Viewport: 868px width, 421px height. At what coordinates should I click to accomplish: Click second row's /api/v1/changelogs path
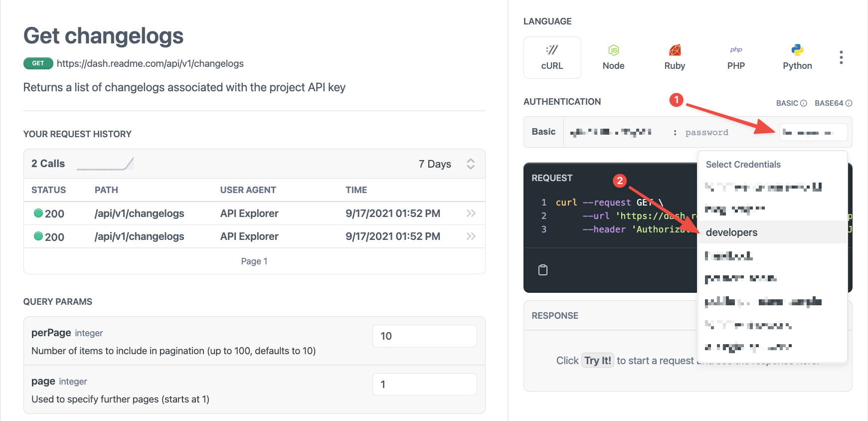(x=139, y=236)
